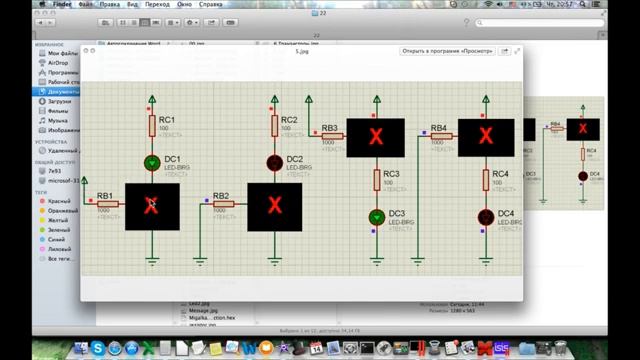
Task: Launch Word from the Dock
Action: tap(249, 348)
